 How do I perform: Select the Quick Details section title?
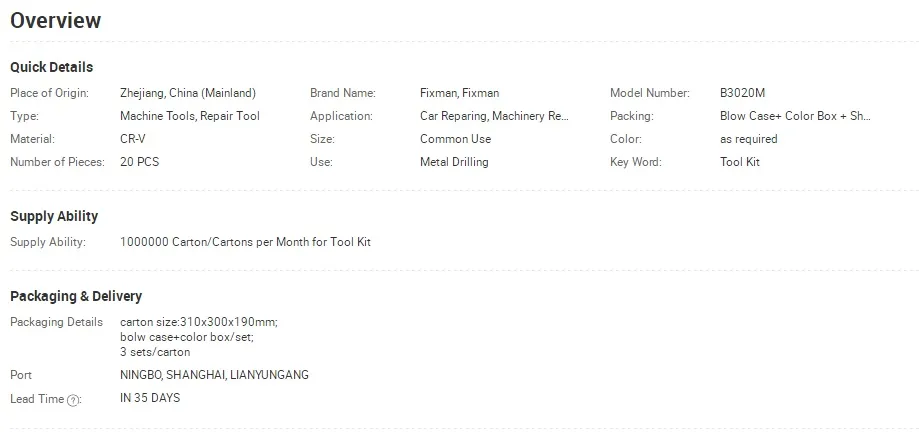coord(52,67)
